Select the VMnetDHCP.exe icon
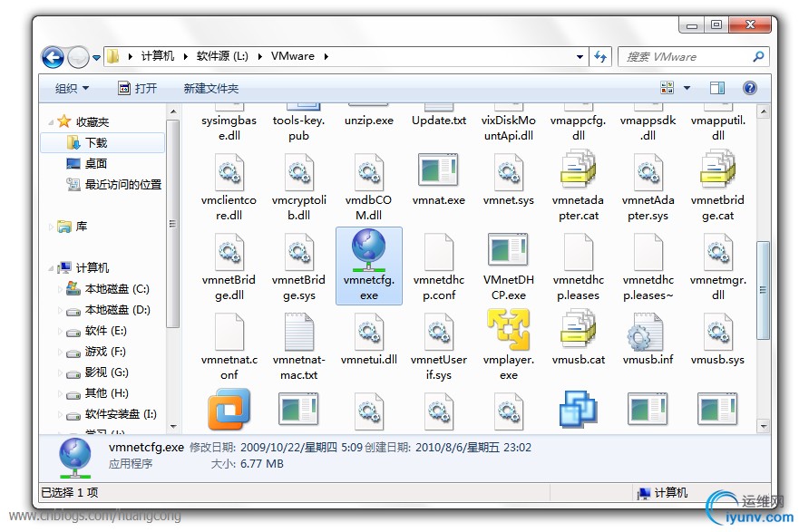 508,250
